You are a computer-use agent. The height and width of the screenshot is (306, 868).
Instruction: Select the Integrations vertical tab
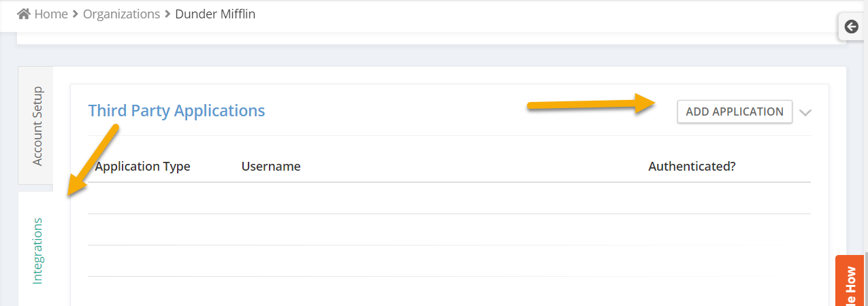coord(37,250)
